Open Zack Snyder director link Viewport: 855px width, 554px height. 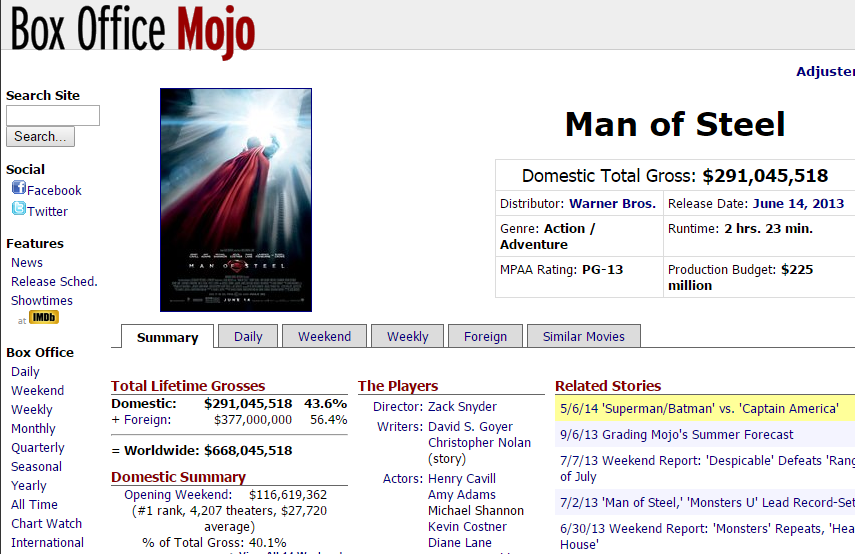[x=462, y=407]
